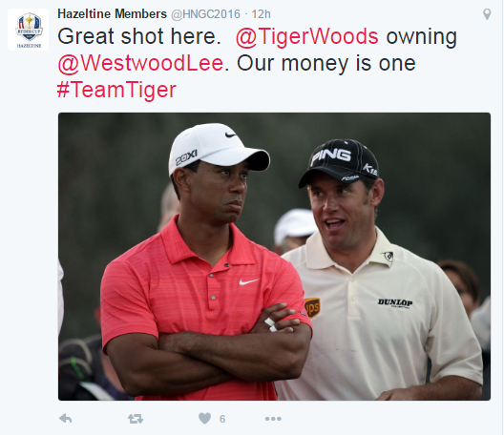504x435 pixels.
Task: Click the 'Our money is one' tweet text
Action: [325, 63]
